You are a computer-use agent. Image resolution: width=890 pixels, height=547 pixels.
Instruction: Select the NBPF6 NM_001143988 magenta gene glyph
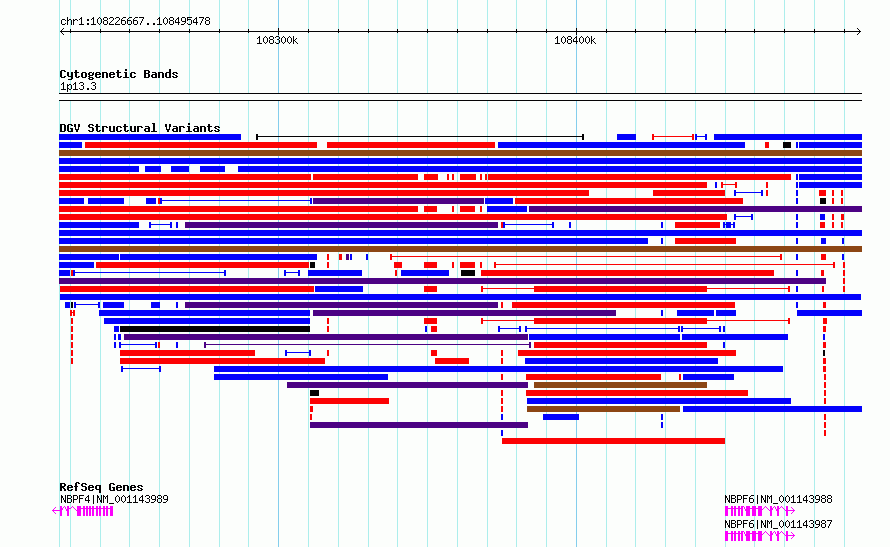tap(759, 511)
